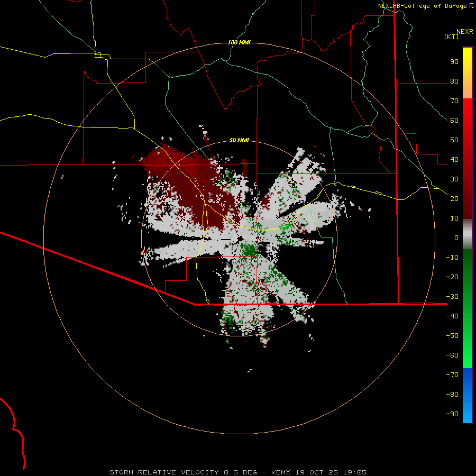Pick the gray zero-velocity band of color bar
Image resolution: width=476 pixels, height=476 pixels.
467,234
